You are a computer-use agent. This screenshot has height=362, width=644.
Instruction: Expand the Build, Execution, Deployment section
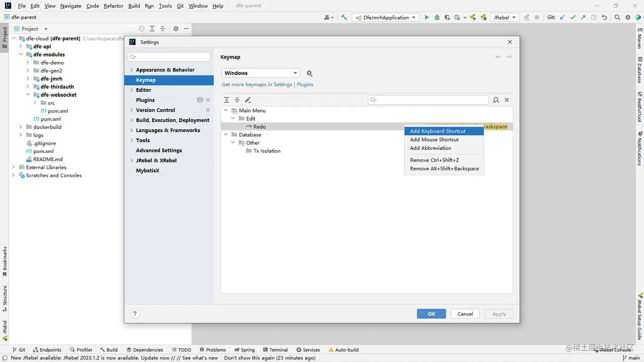132,120
